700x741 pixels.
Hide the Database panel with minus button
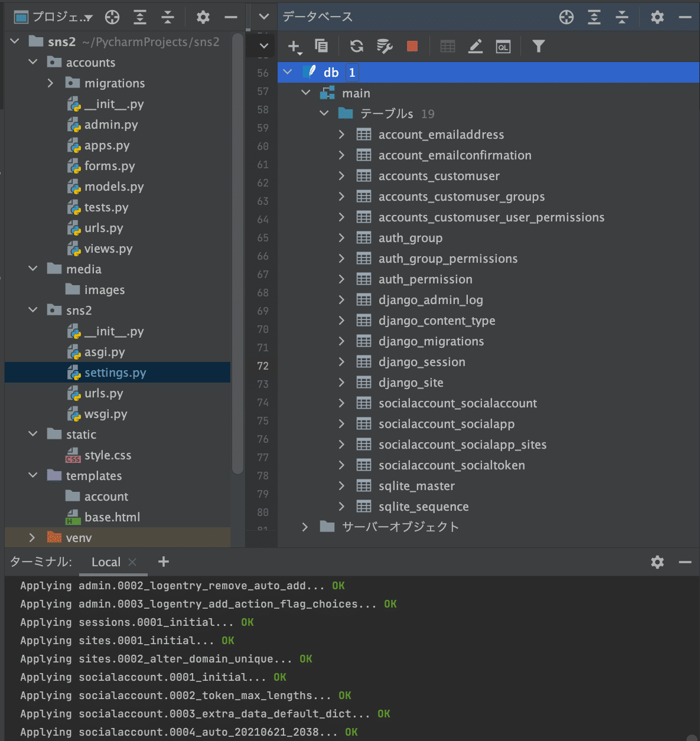685,17
